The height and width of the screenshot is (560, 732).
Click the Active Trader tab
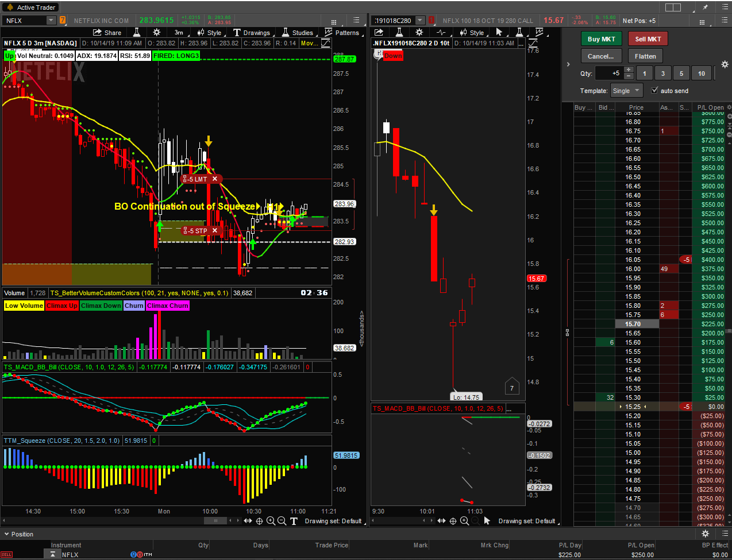click(x=30, y=7)
